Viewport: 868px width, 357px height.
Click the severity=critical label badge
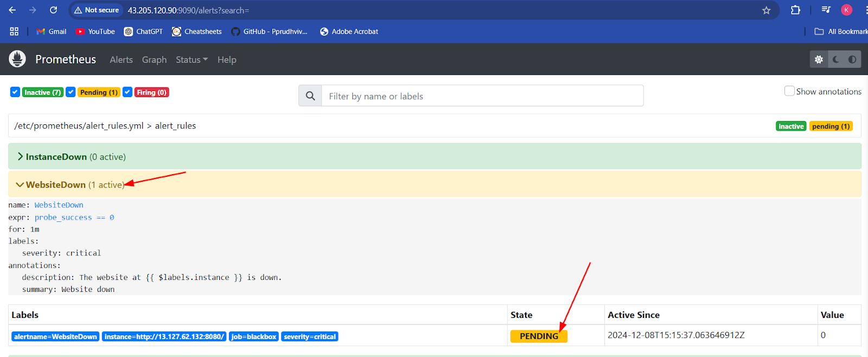tap(310, 336)
